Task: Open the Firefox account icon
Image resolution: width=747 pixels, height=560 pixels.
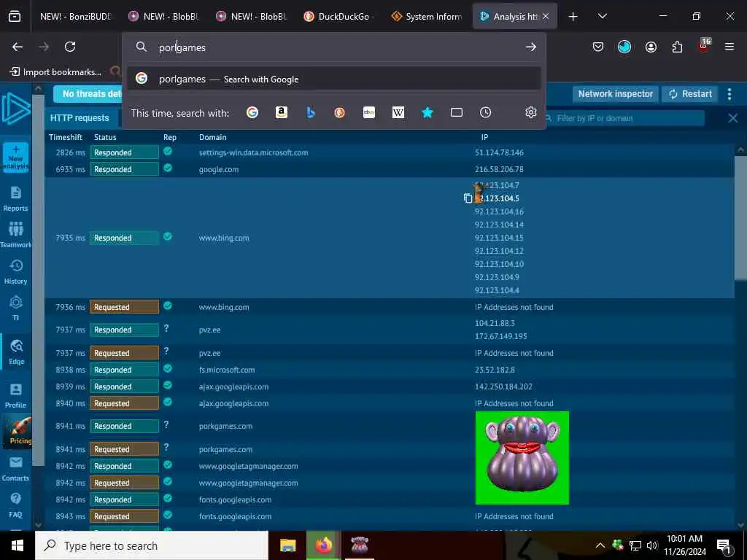Action: tap(651, 47)
